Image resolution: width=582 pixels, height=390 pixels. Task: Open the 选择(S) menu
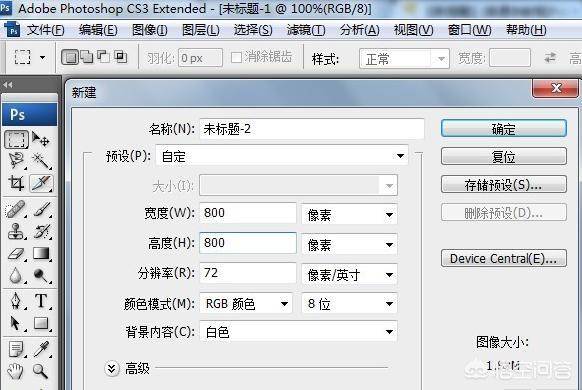coord(253,30)
